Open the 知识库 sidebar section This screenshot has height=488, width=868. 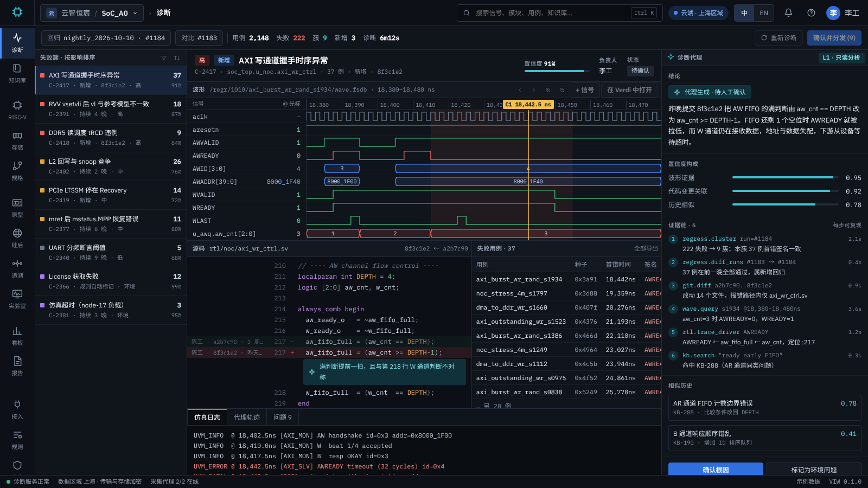coord(17,73)
